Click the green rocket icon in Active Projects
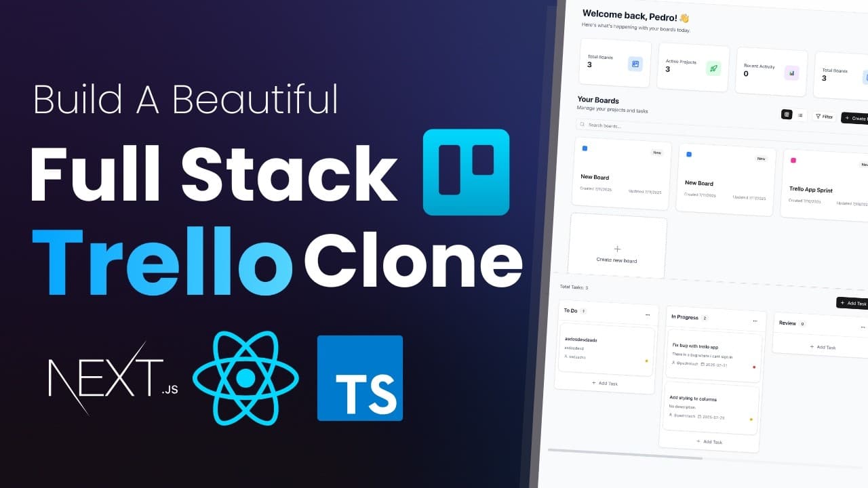 coord(713,68)
